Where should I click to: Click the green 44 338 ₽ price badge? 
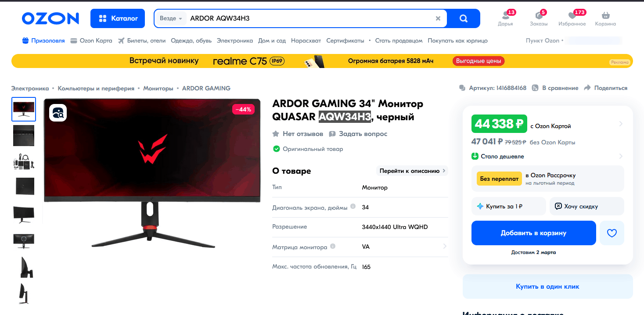pyautogui.click(x=499, y=124)
